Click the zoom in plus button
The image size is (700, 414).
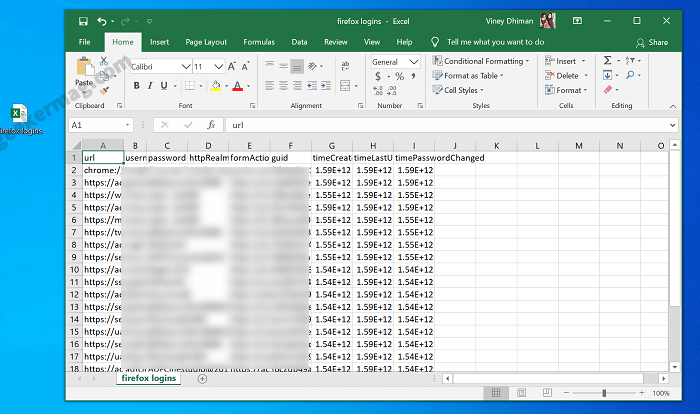(642, 393)
